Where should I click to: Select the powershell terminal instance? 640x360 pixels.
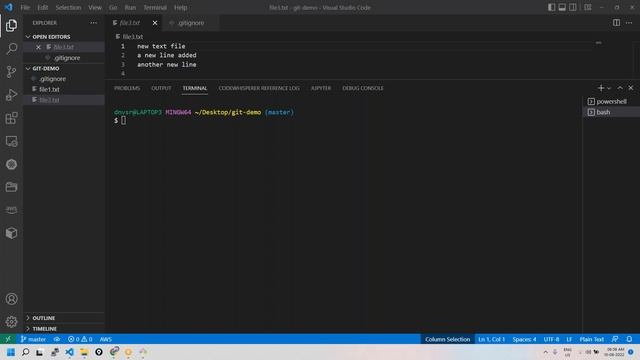coord(611,101)
